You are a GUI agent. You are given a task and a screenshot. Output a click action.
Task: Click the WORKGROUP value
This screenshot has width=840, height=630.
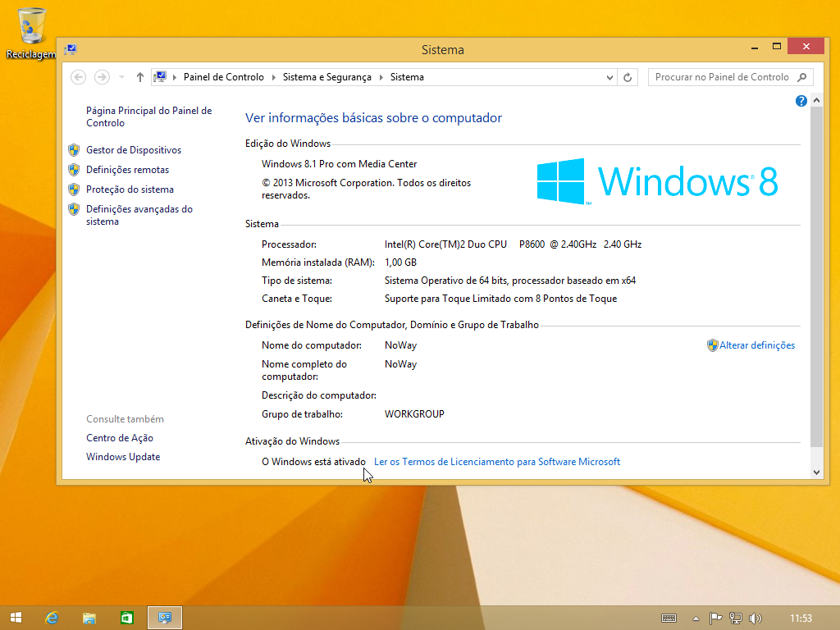[414, 414]
